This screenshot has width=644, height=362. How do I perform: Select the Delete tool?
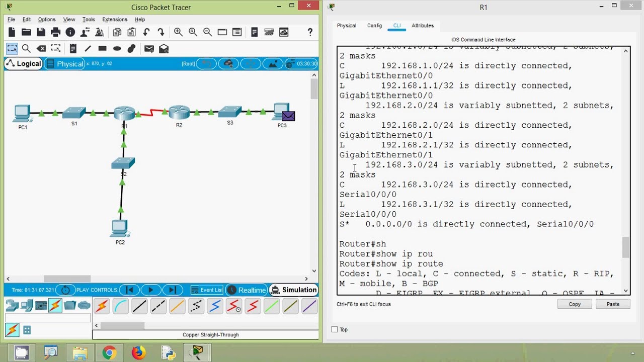(41, 49)
